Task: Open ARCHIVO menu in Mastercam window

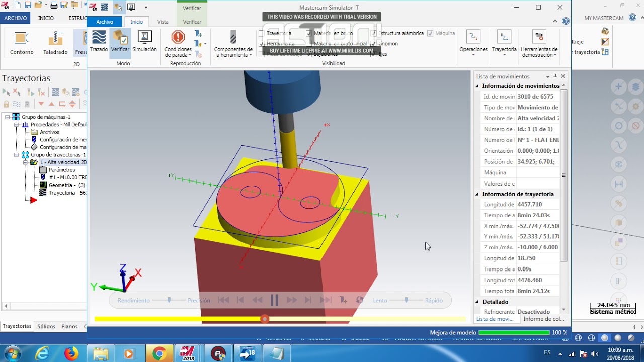Action: pos(16,18)
